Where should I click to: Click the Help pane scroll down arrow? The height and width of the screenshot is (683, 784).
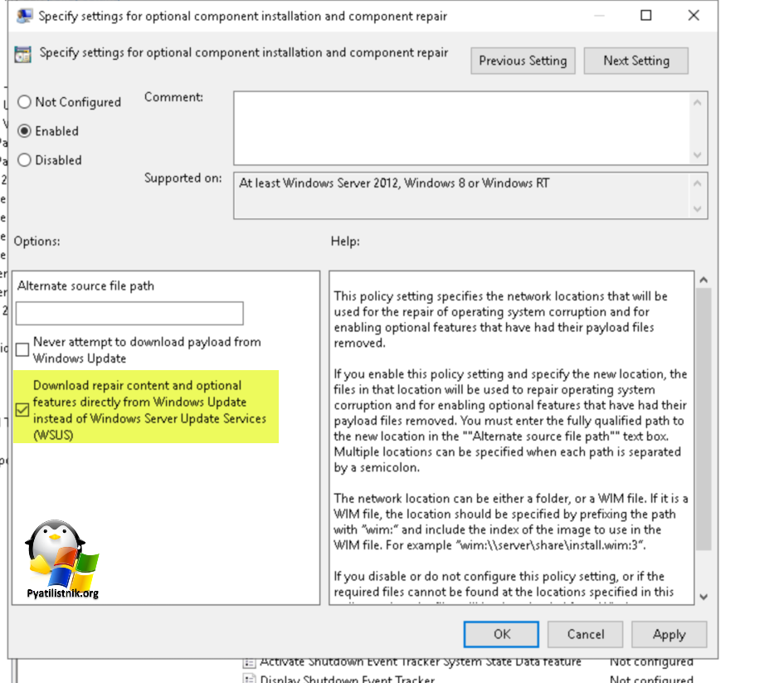click(x=704, y=597)
